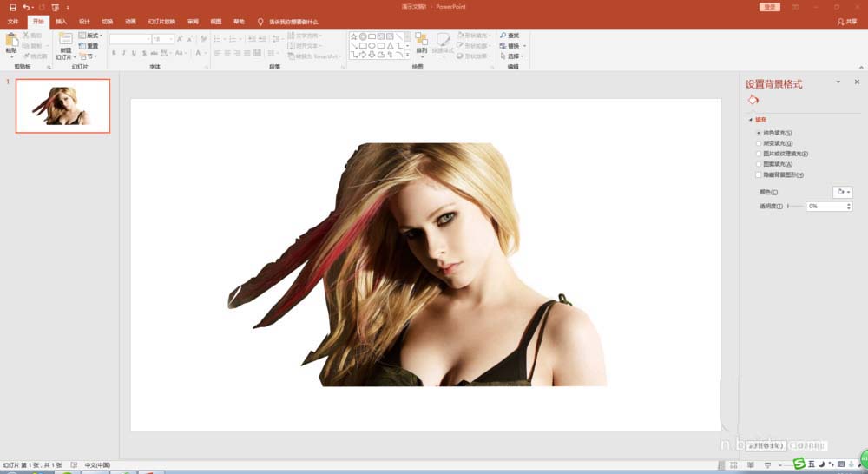The height and width of the screenshot is (474, 868).
Task: Click the spell check icon in status bar
Action: (74, 465)
